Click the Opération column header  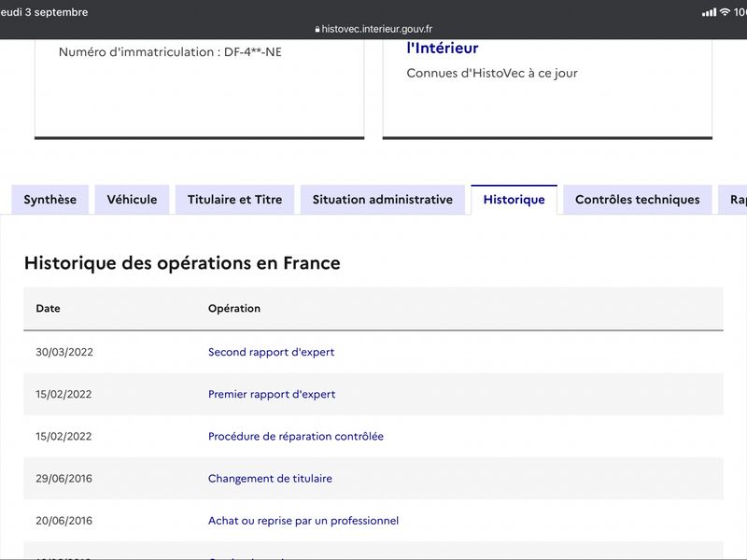point(234,308)
